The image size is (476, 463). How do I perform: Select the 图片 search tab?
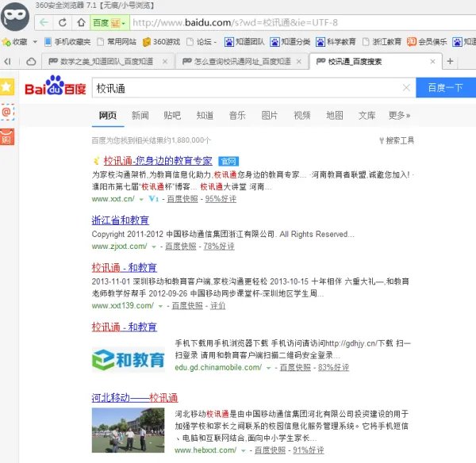point(270,115)
